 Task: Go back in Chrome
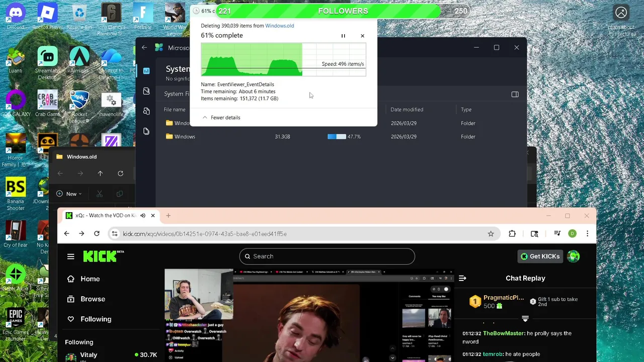pyautogui.click(x=66, y=234)
